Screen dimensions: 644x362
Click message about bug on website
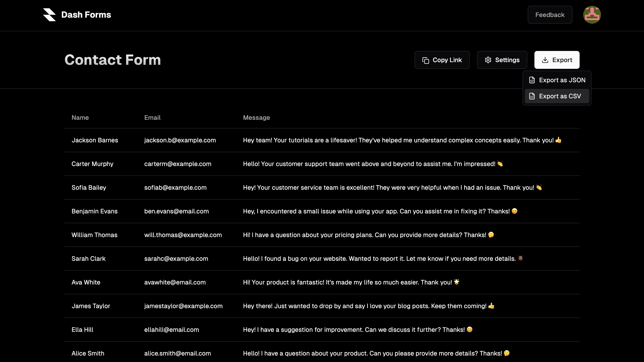383,259
